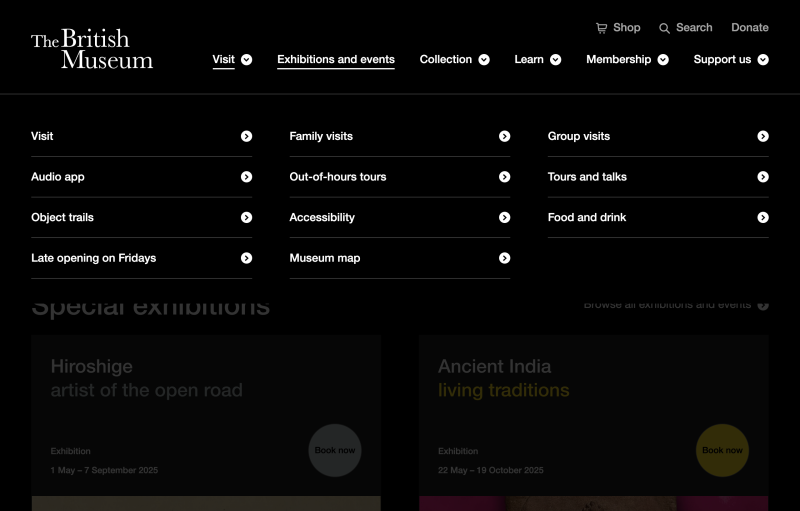Open the Food and drink link
Viewport: 800px width, 511px height.
point(587,218)
